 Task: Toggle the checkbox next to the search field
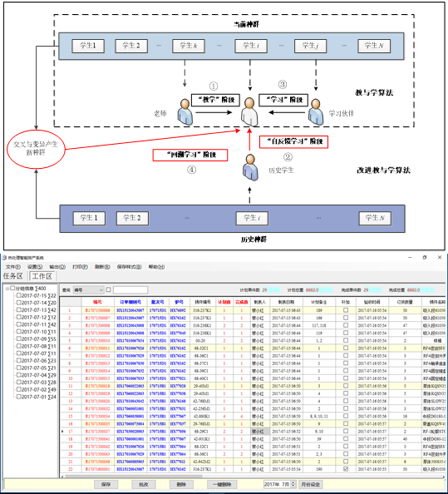click(108, 289)
